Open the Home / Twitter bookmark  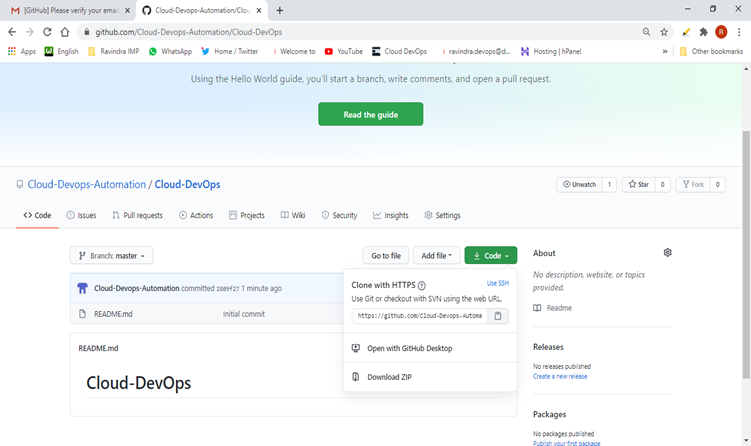pyautogui.click(x=229, y=51)
